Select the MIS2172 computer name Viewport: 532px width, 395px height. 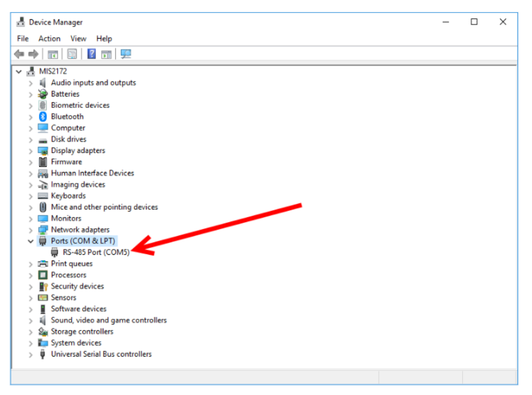pyautogui.click(x=53, y=71)
